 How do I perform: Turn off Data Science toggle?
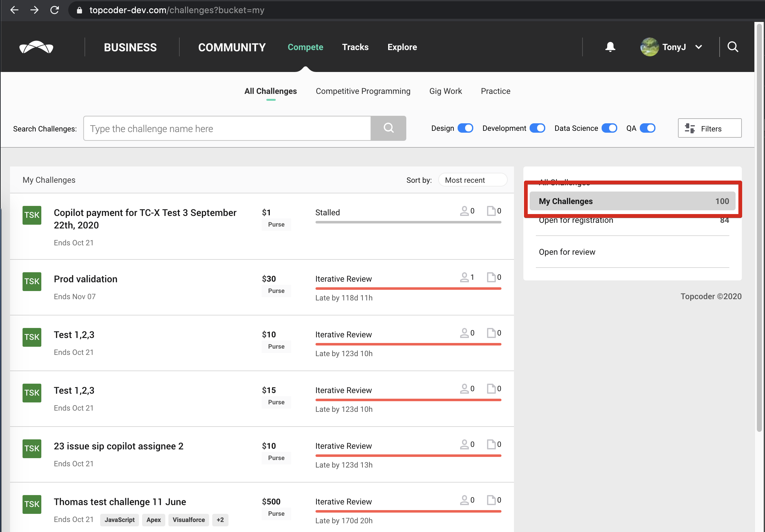[609, 128]
